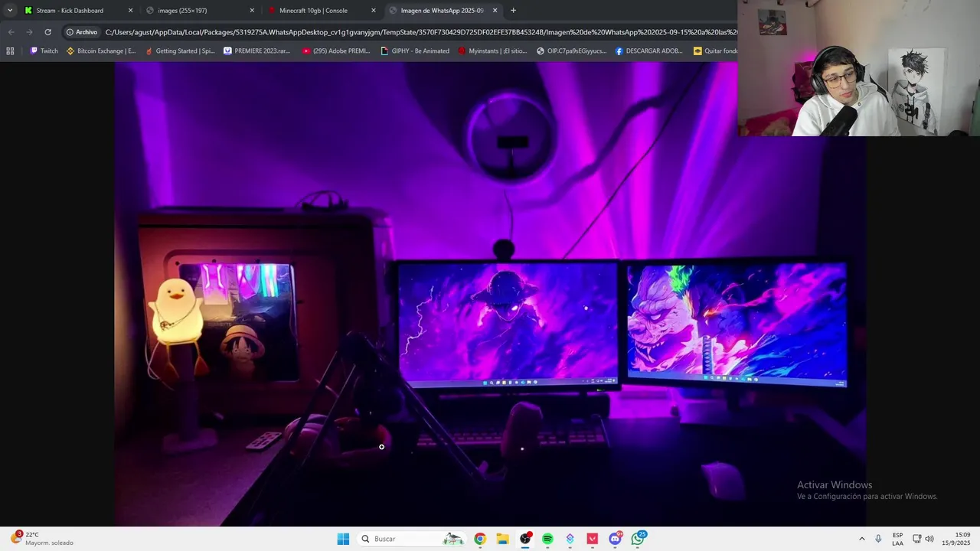
Task: Open WhatsApp from taskbar
Action: (x=638, y=539)
